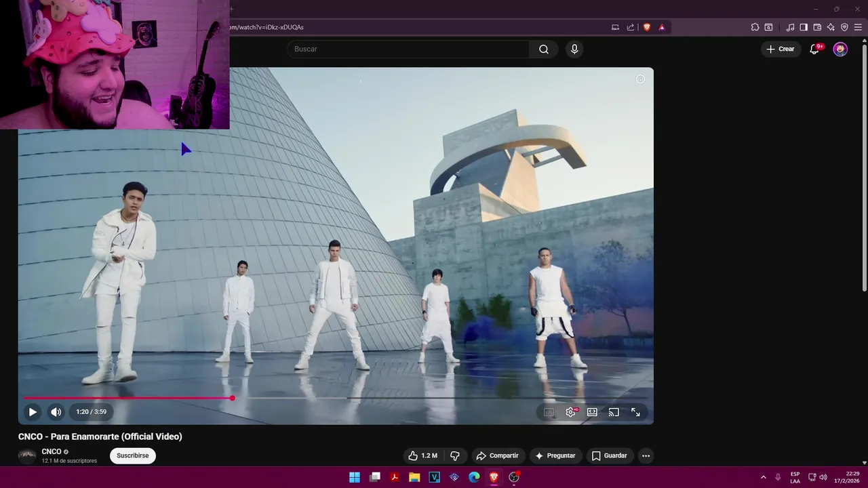Subscribe with Suscribirse button
Image resolution: width=868 pixels, height=488 pixels.
[133, 455]
